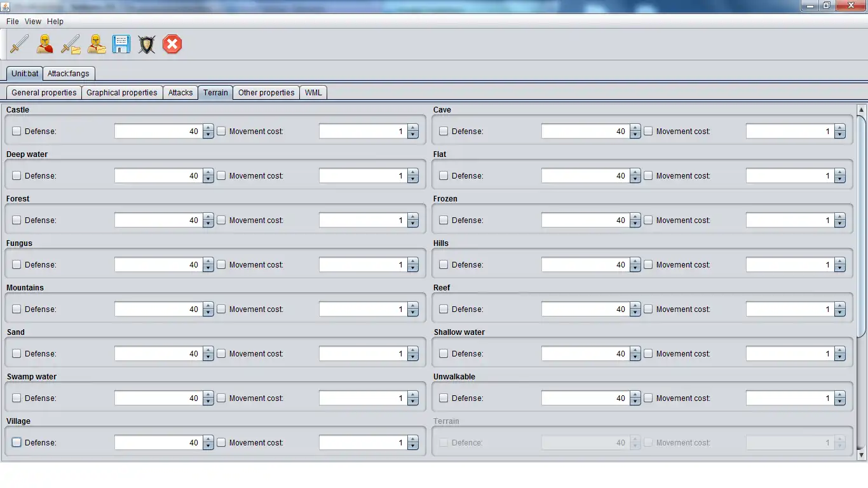Select the Terrain tab
Image resolution: width=868 pixels, height=488 pixels.
coord(215,93)
